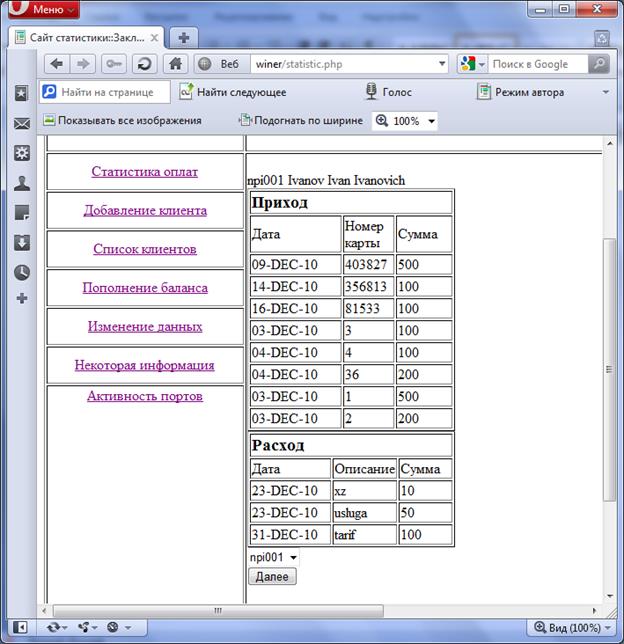Click the Веб site badge
Viewport: 624px width, 644px height.
click(222, 64)
